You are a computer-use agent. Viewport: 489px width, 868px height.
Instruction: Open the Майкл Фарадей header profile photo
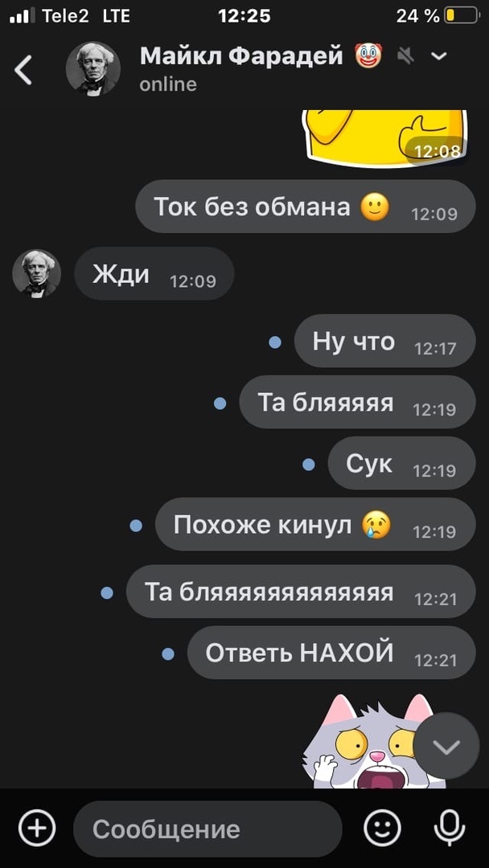(x=93, y=69)
